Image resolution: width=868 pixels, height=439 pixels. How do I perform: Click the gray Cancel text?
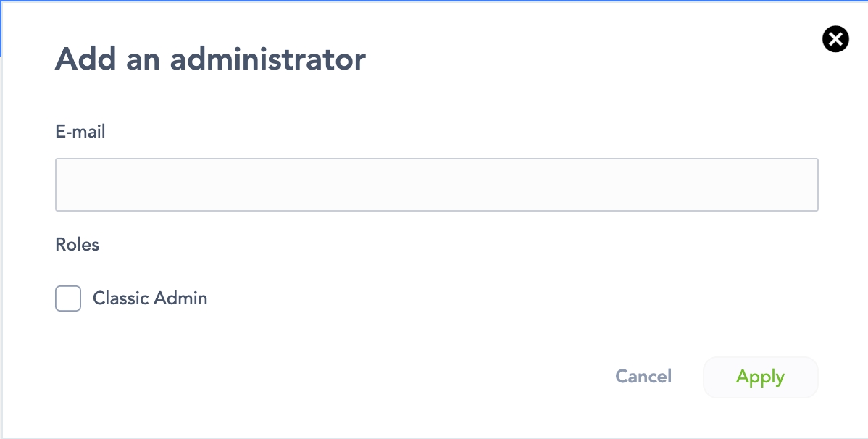pos(643,377)
